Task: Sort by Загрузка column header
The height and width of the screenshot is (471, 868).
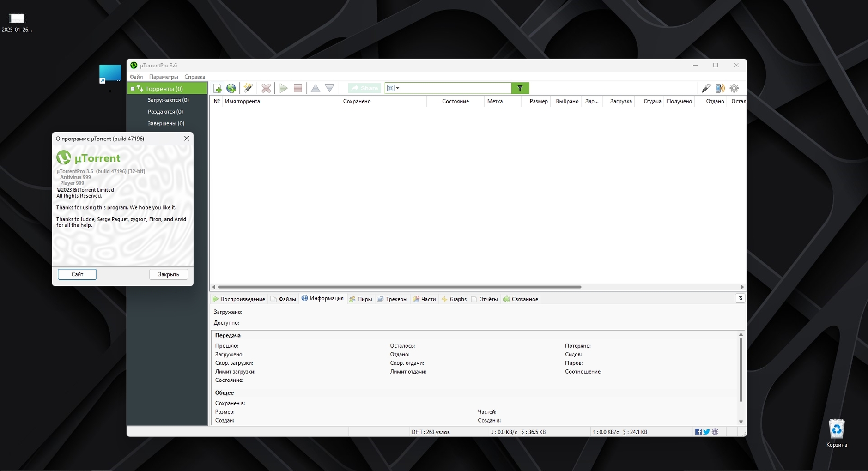Action: pyautogui.click(x=619, y=101)
